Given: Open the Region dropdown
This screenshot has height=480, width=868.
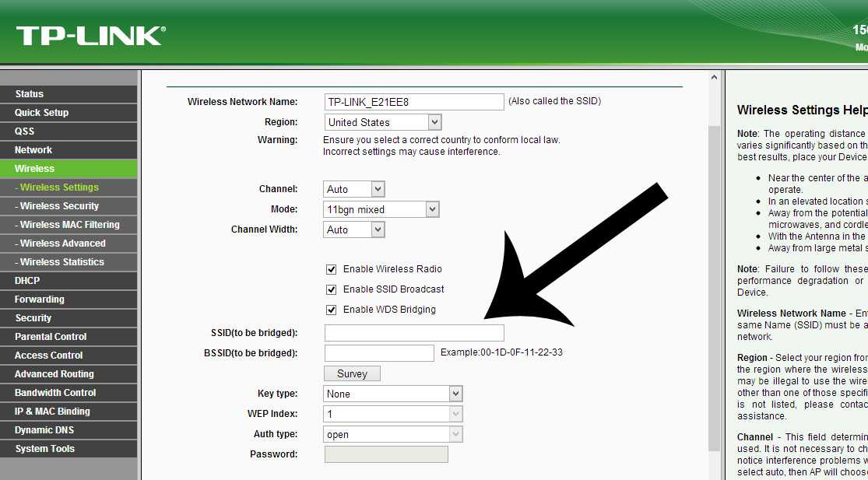Looking at the screenshot, I should [382, 122].
